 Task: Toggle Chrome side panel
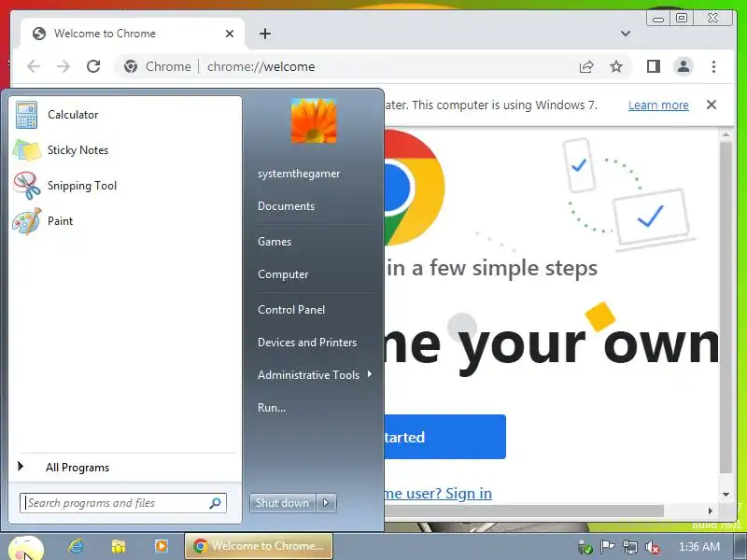click(654, 66)
